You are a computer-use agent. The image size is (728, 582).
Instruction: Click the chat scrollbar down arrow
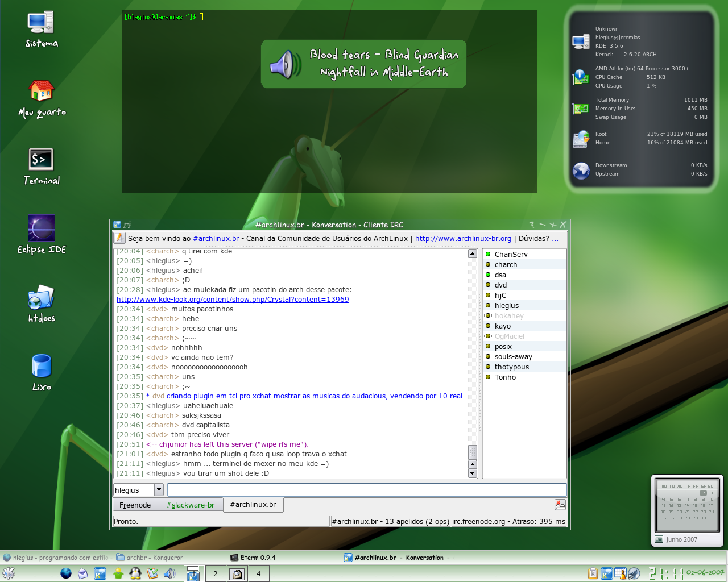(x=472, y=473)
